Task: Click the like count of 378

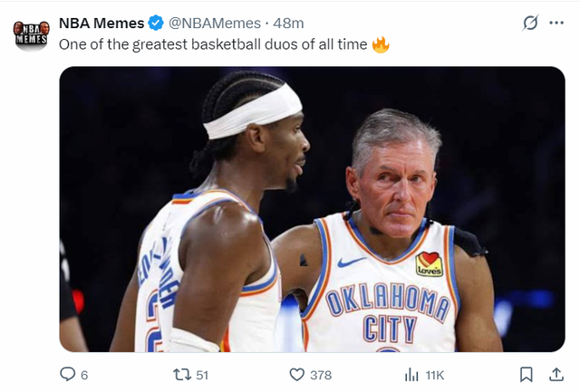Action: pyautogui.click(x=320, y=375)
